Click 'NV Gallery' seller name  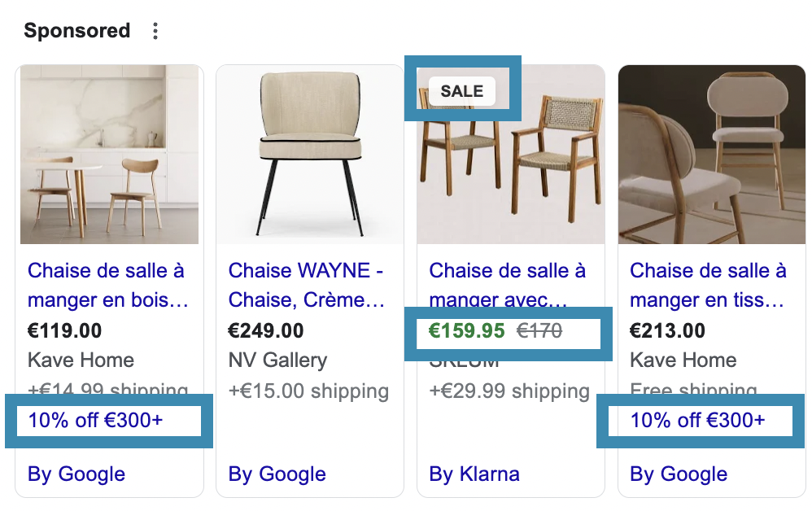(278, 360)
